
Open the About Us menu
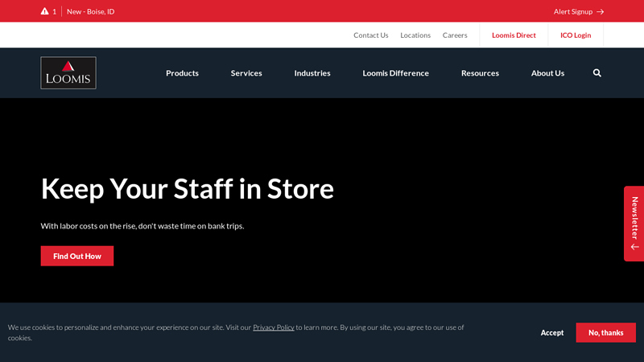[547, 73]
